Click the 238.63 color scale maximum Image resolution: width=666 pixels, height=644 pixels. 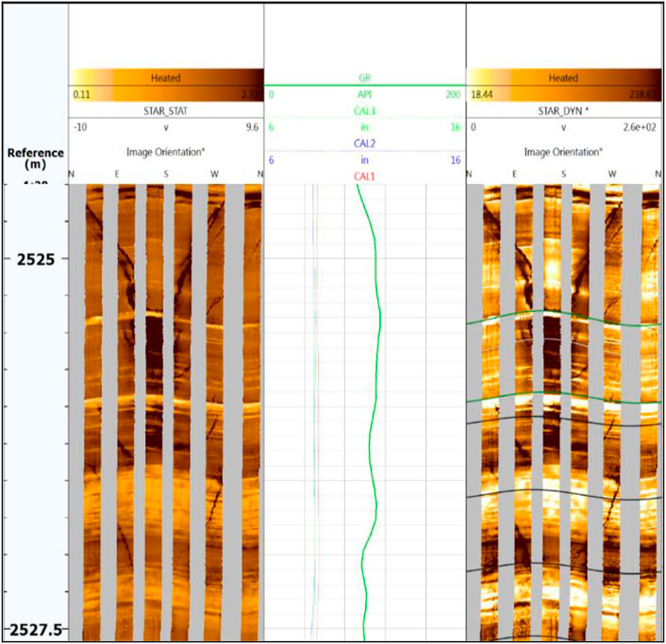tap(644, 94)
